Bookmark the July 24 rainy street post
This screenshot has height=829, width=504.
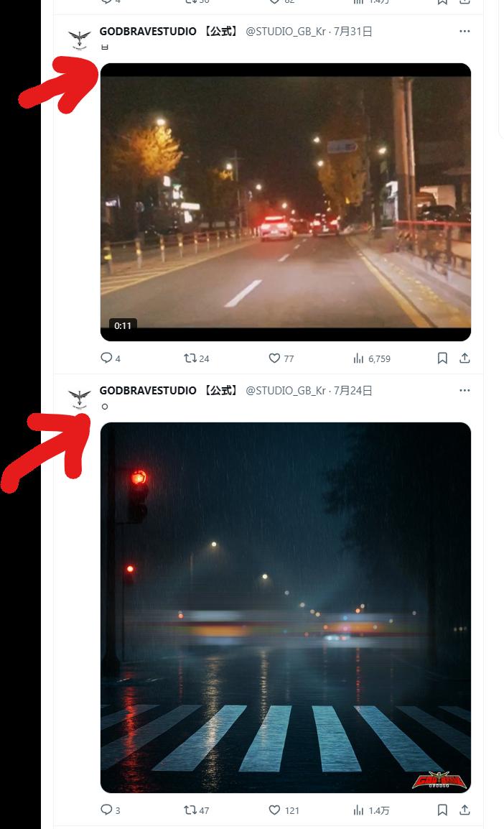click(x=442, y=810)
